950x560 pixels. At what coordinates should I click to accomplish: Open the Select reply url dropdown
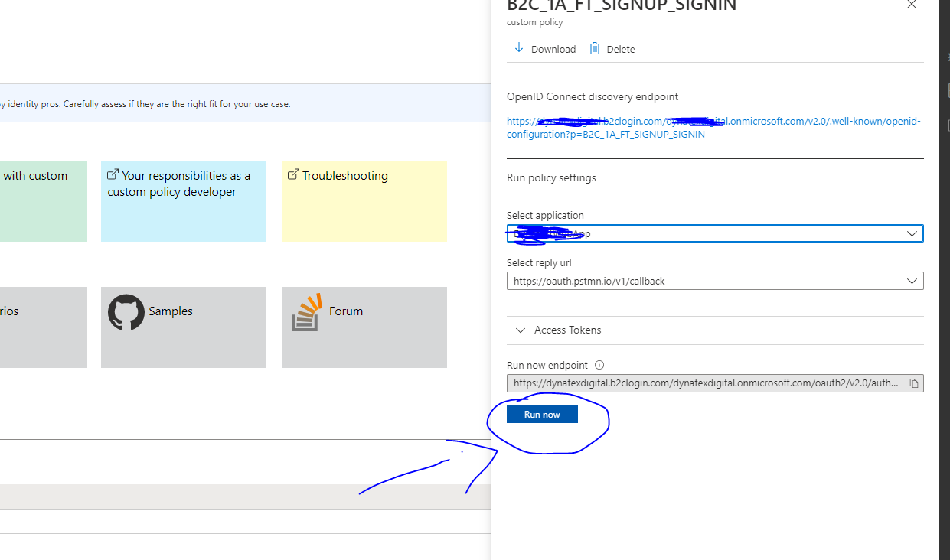click(715, 281)
